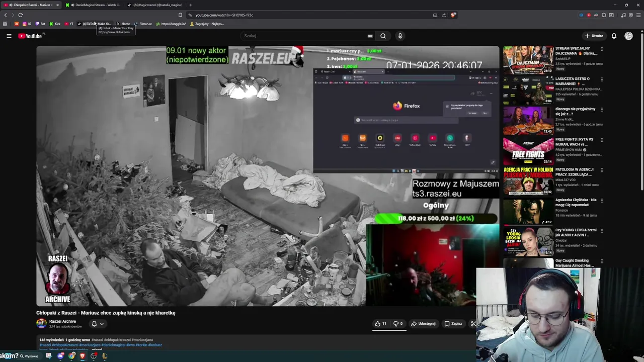This screenshot has width=644, height=362.
Task: Click the music note playlist toolbar icon
Action: point(623,15)
